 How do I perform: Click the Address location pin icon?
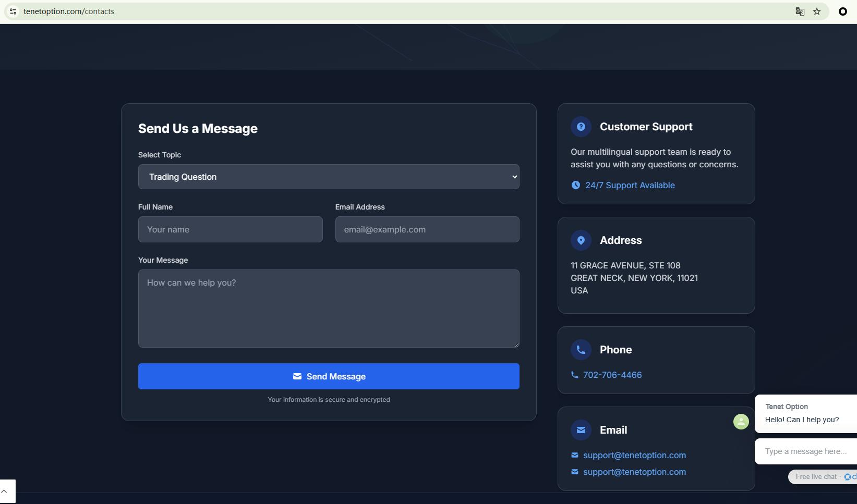[x=581, y=240]
